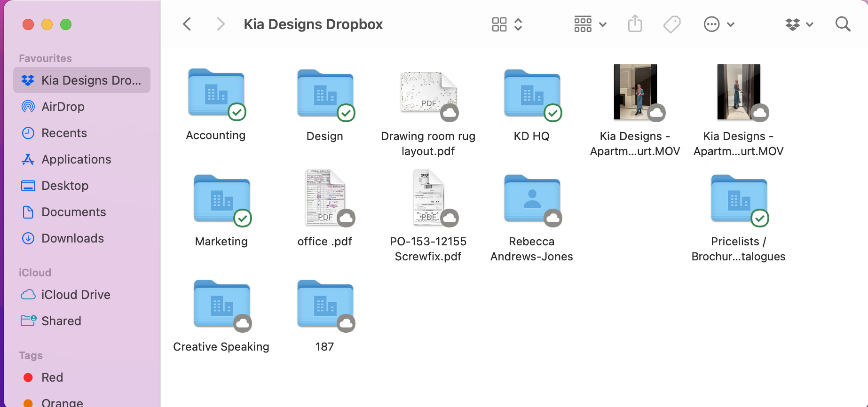The width and height of the screenshot is (868, 407).
Task: Open the Dropbox toolbar dropdown menu
Action: point(799,24)
